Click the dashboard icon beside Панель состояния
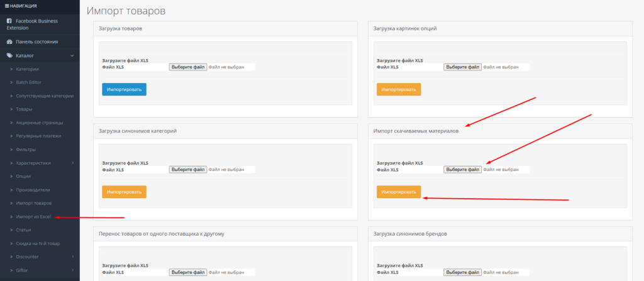Screen dimensions: 644x281 pos(9,41)
